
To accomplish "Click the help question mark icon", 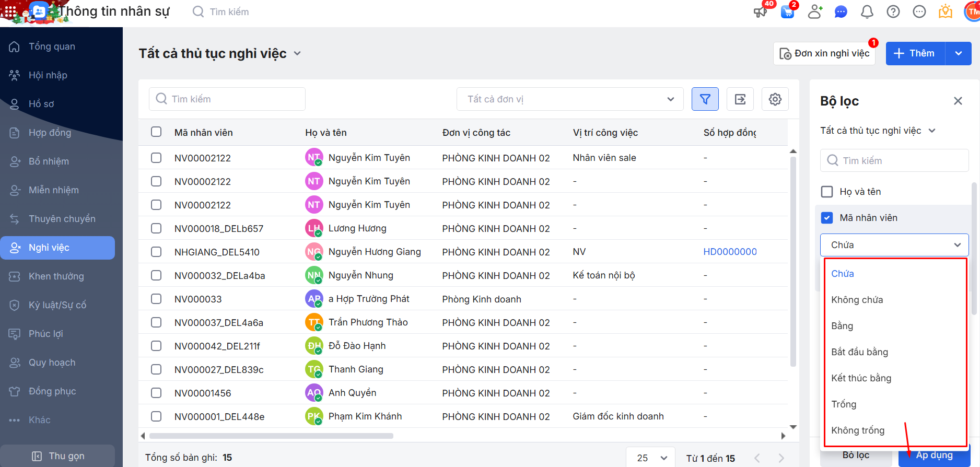I will point(893,12).
